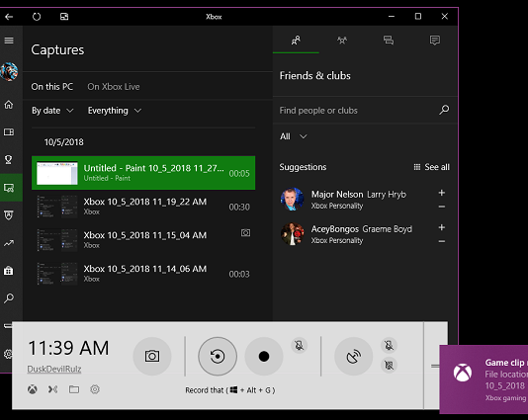Viewport: 528px width, 420px height.
Task: Click the Xbox 11_14_06 AM capture thumbnail
Action: [x=57, y=274]
